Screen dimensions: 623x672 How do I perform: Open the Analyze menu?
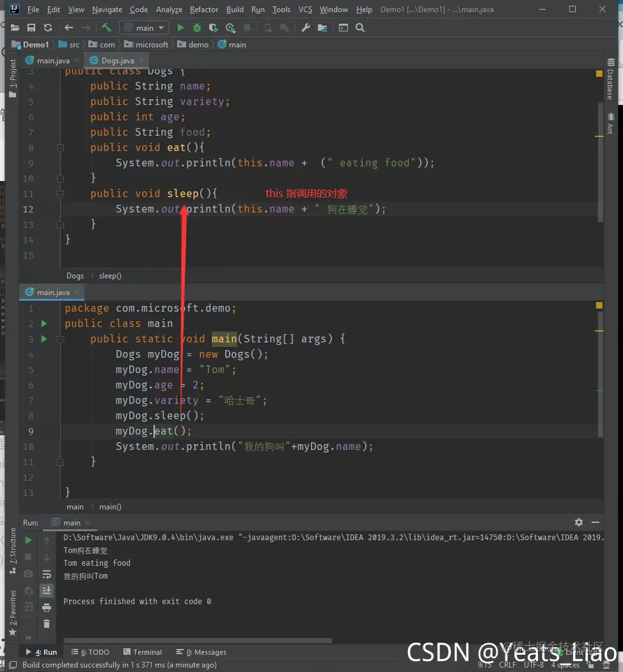169,10
